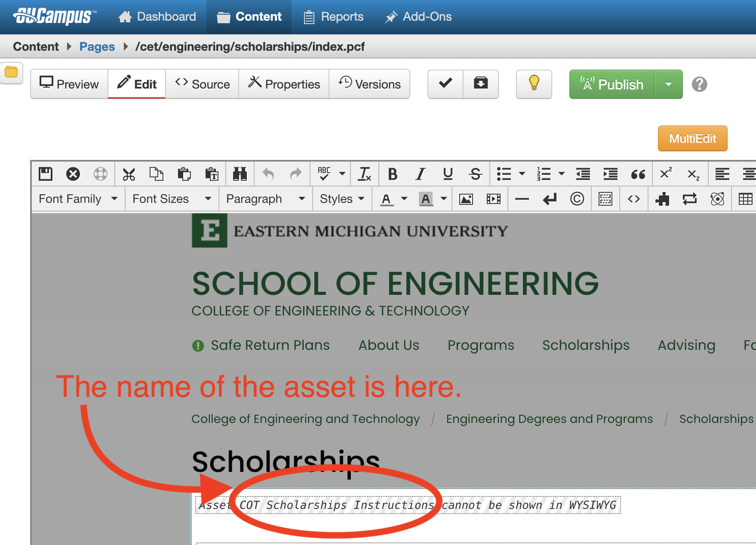Apply the current text color

387,199
